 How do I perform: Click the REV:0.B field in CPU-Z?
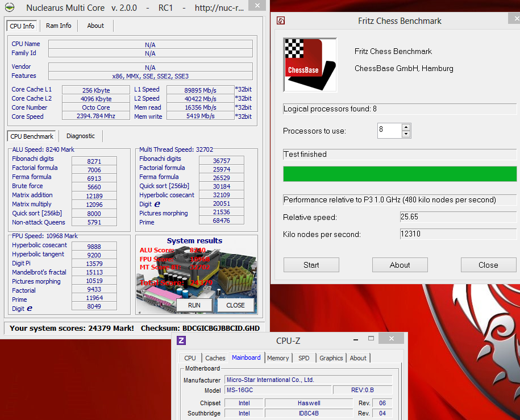pos(363,390)
